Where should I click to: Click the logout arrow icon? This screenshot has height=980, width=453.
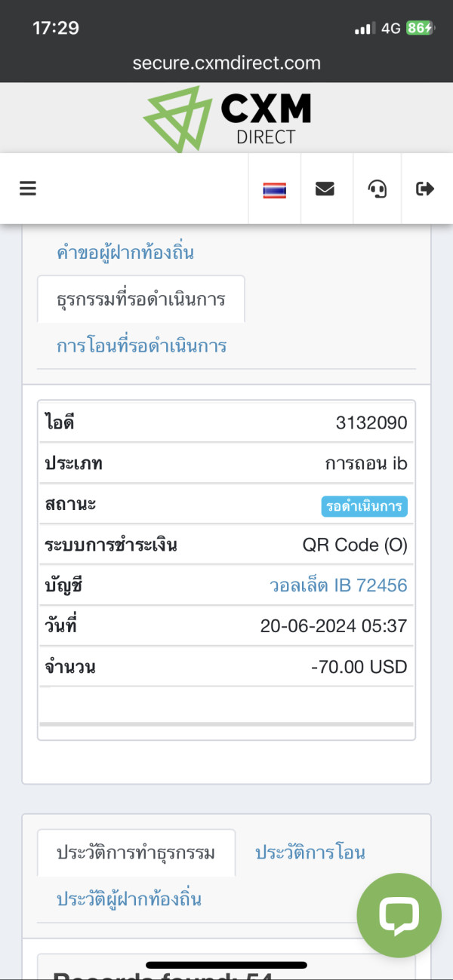coord(426,189)
